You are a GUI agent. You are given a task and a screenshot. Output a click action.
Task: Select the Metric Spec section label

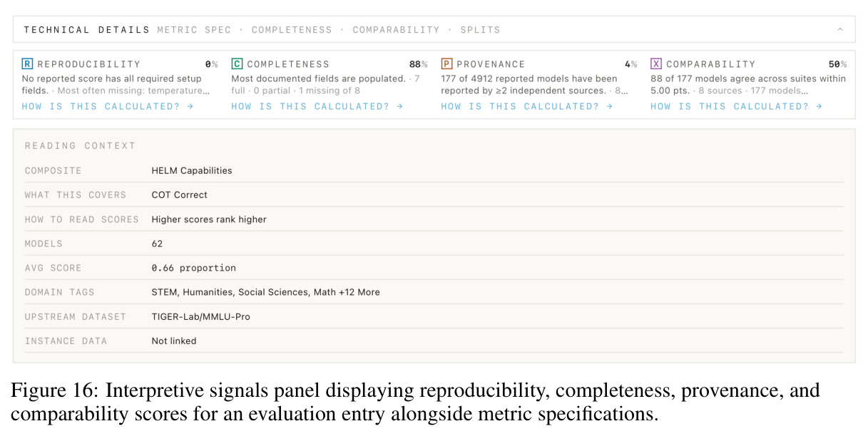click(x=194, y=30)
